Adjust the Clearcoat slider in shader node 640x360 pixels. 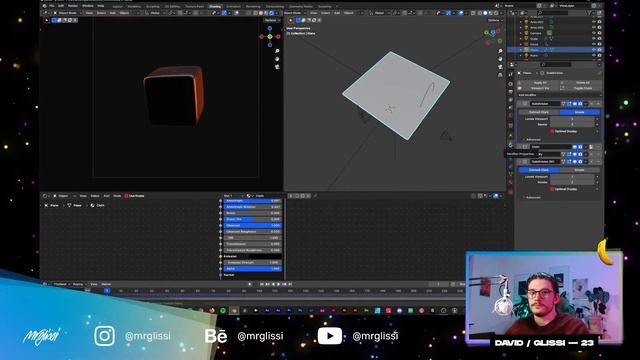tap(253, 225)
